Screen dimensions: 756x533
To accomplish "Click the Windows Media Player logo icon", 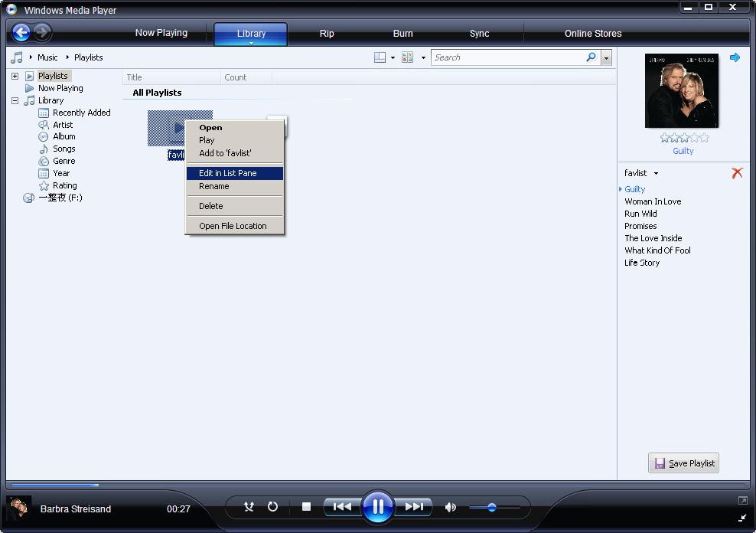I will (x=11, y=9).
